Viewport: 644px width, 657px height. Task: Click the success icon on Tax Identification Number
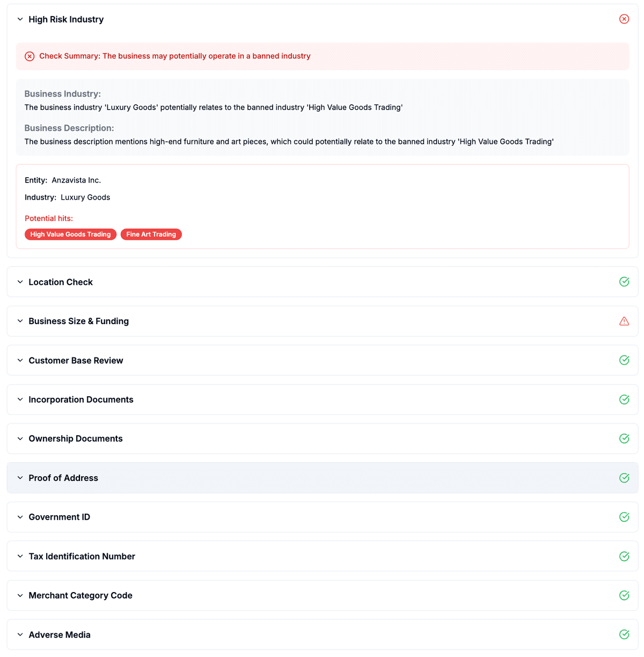point(624,556)
